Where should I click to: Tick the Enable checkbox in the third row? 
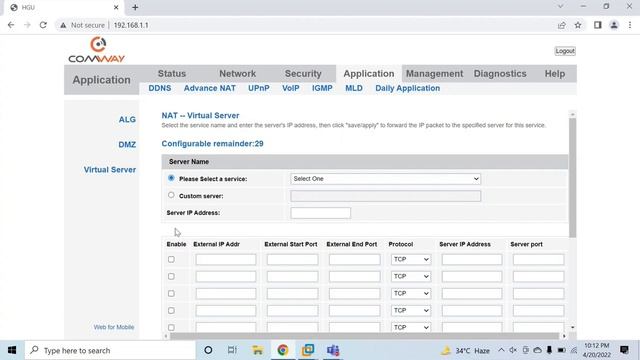[171, 293]
